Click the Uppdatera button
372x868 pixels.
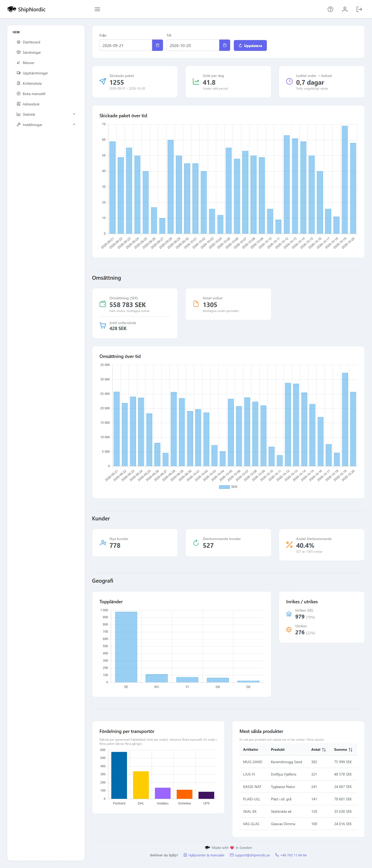(x=250, y=45)
